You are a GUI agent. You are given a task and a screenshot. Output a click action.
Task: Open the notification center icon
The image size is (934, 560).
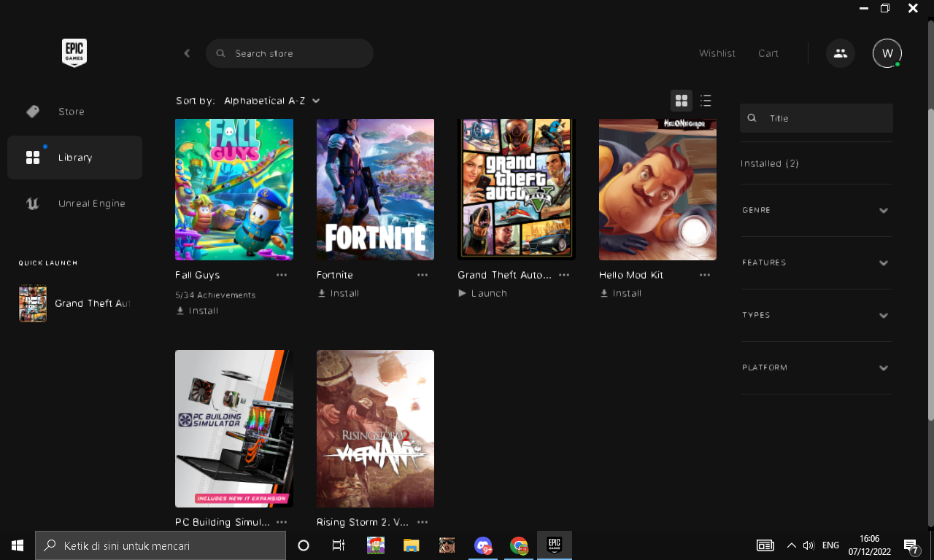coord(911,545)
